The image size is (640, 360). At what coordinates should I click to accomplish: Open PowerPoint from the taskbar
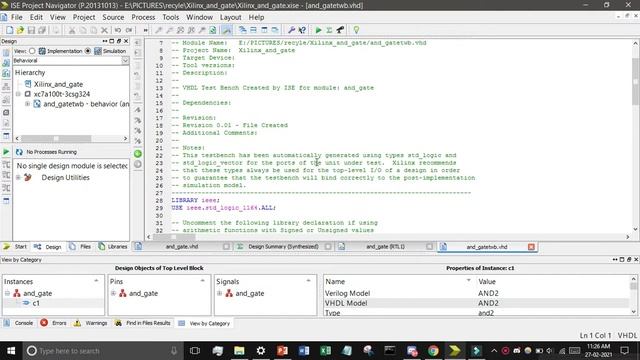[x=282, y=351]
